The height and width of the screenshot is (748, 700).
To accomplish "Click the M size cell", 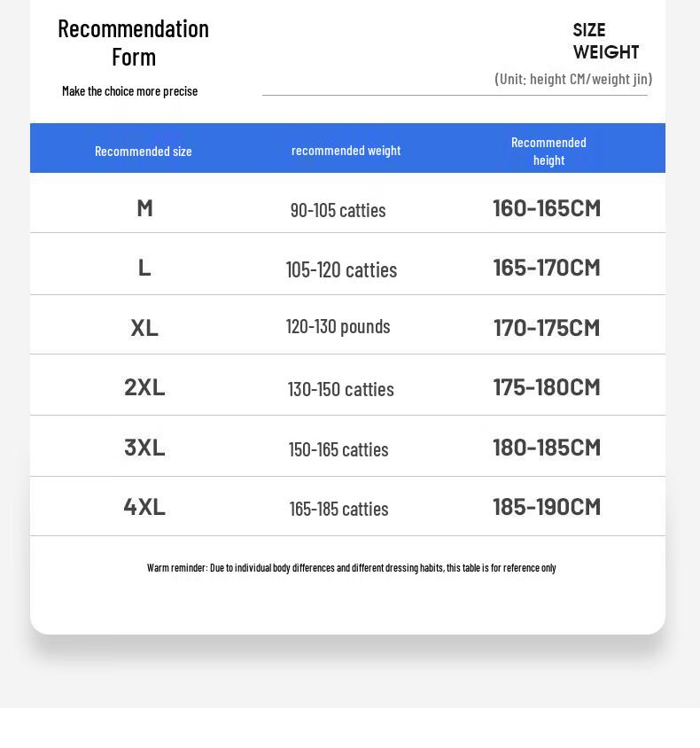I will [144, 208].
